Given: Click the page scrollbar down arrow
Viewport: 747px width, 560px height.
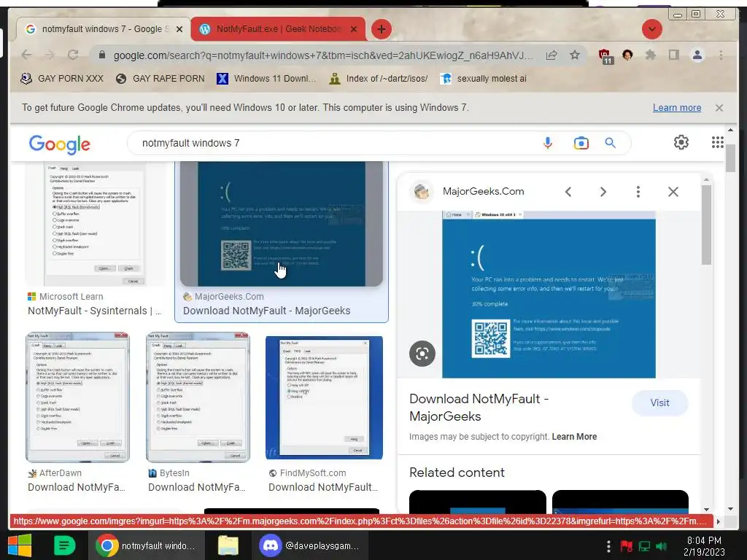Looking at the screenshot, I should [730, 509].
